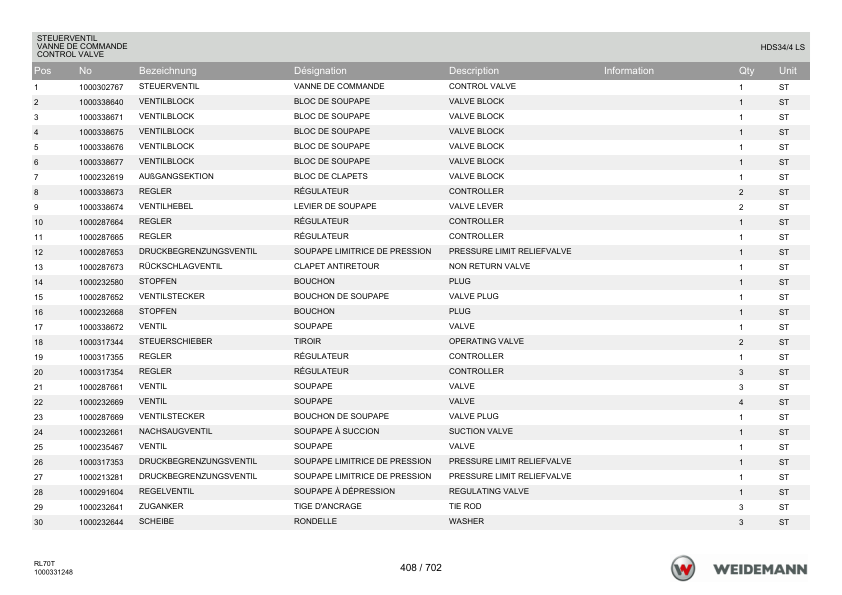
Task: Click the HDS34/4 LS model label
Action: coord(782,47)
